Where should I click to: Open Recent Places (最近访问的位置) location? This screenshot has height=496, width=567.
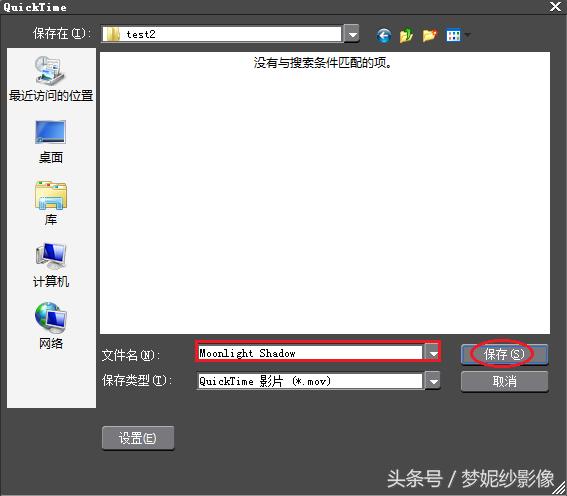pos(51,79)
